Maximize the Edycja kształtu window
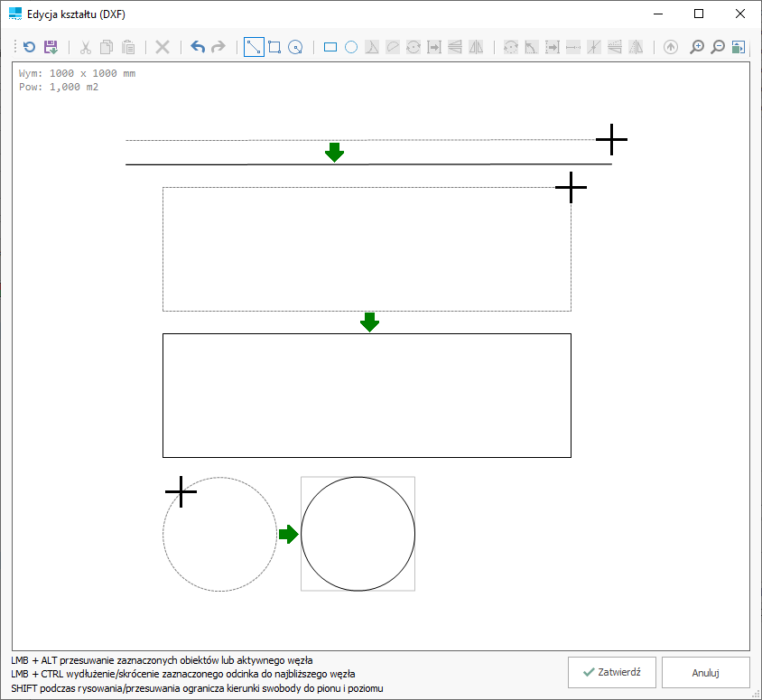The image size is (762, 700). click(x=699, y=14)
